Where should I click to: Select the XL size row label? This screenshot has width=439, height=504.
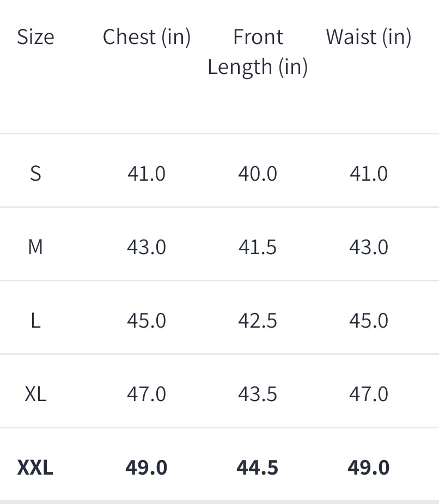(x=35, y=394)
